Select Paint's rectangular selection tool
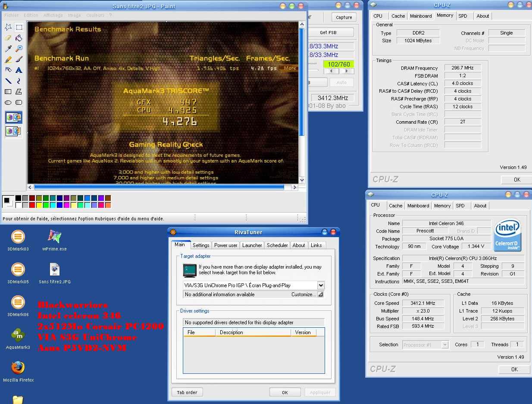 19,27
